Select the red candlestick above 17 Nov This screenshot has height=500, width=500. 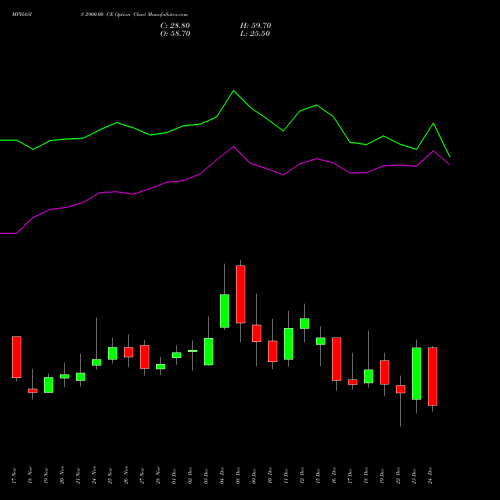(x=17, y=357)
